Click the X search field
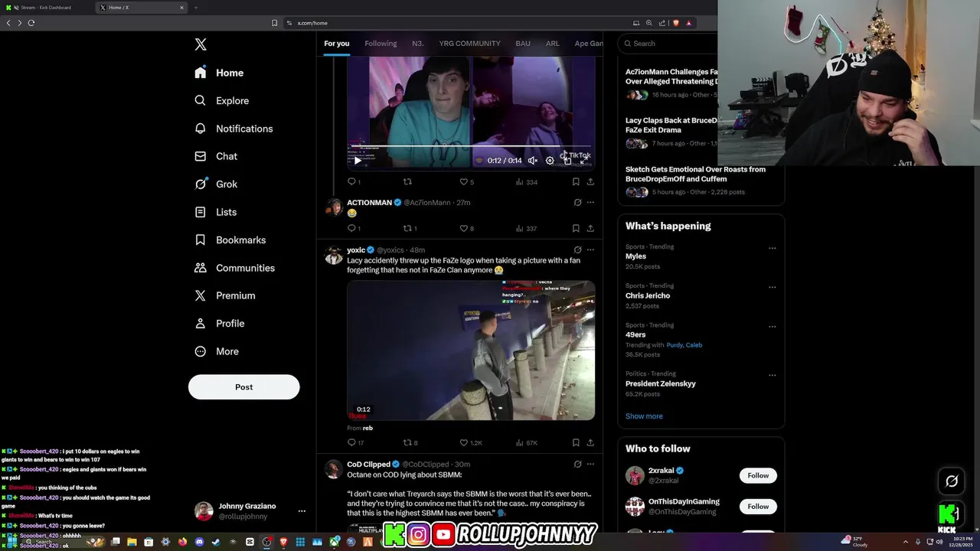The image size is (980, 551). [x=668, y=44]
